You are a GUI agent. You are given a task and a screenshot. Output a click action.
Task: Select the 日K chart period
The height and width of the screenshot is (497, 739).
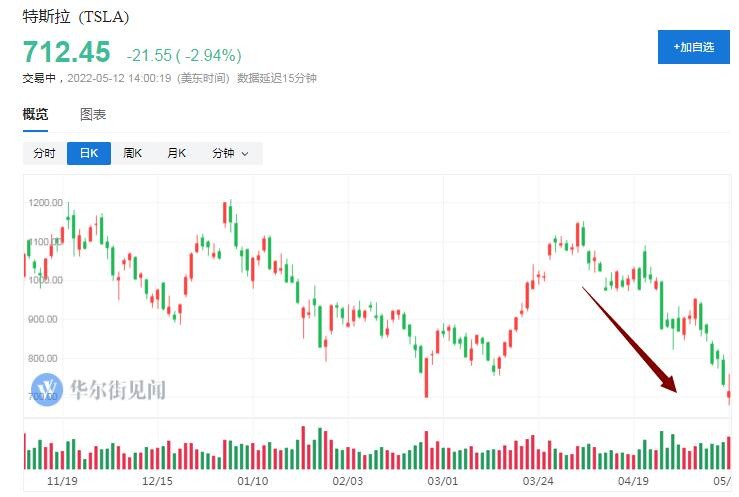(88, 154)
